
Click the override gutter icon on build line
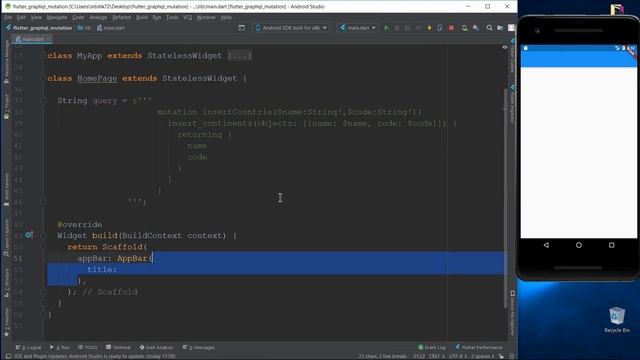pos(29,235)
